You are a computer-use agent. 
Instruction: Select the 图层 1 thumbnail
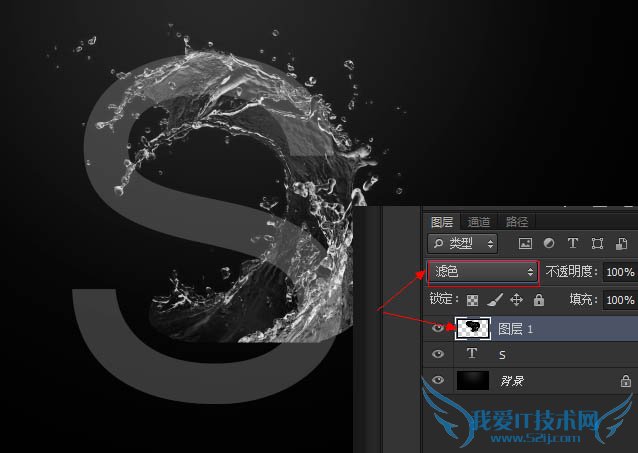click(x=472, y=328)
